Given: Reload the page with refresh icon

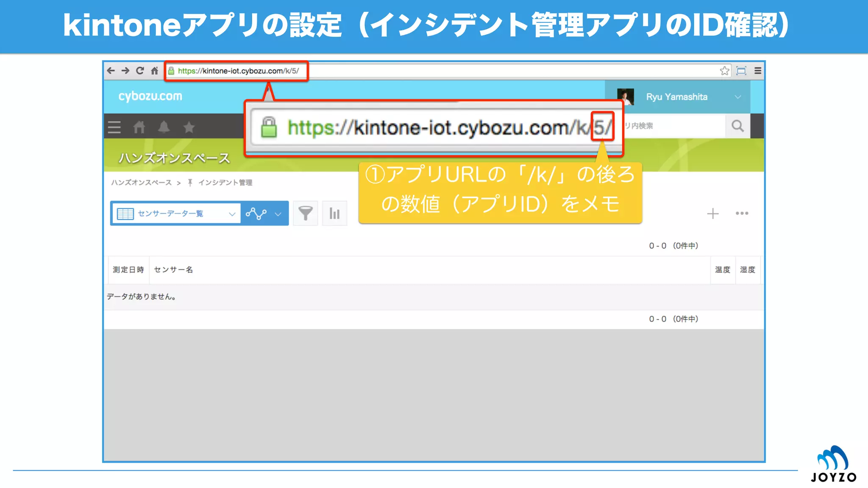Looking at the screenshot, I should pyautogui.click(x=140, y=71).
